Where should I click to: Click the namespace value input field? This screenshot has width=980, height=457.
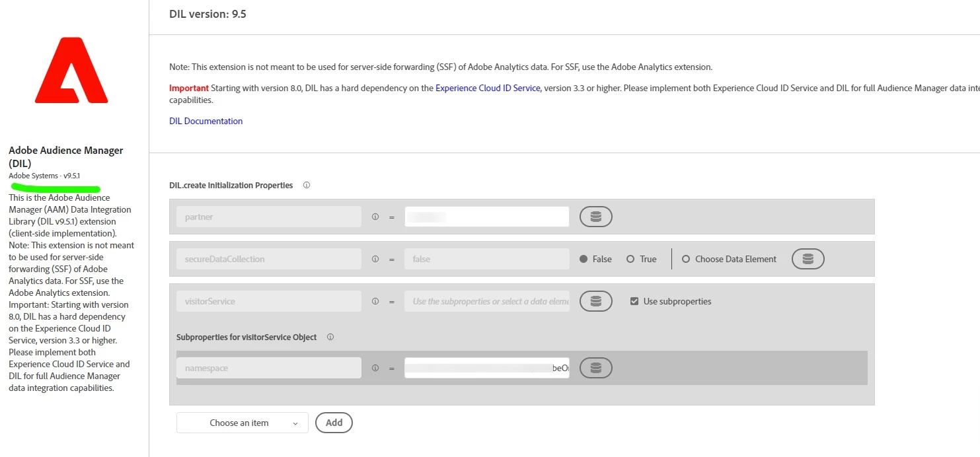coord(487,368)
